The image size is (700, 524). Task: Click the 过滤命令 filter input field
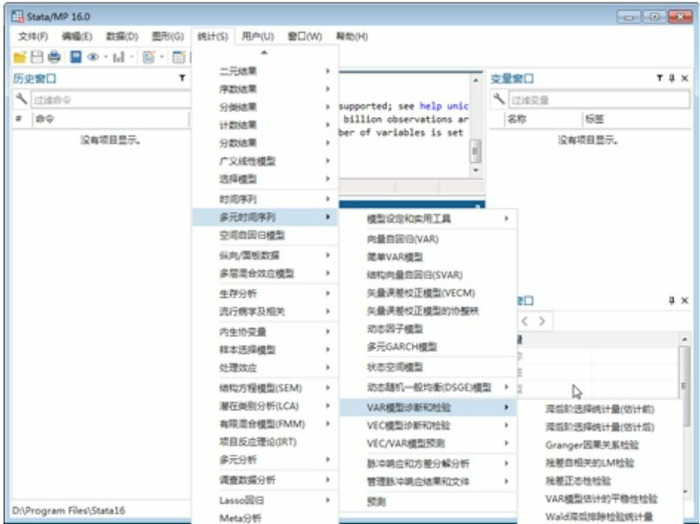click(111, 100)
